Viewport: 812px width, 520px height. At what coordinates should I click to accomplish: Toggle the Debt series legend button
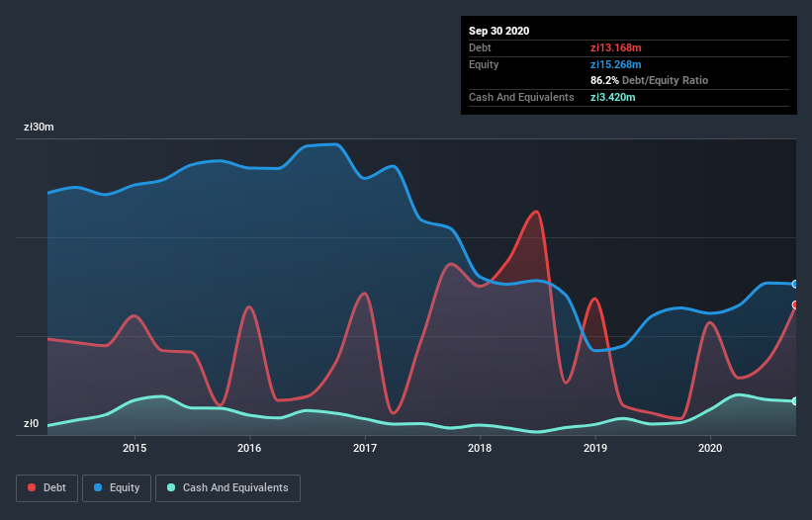coord(47,488)
